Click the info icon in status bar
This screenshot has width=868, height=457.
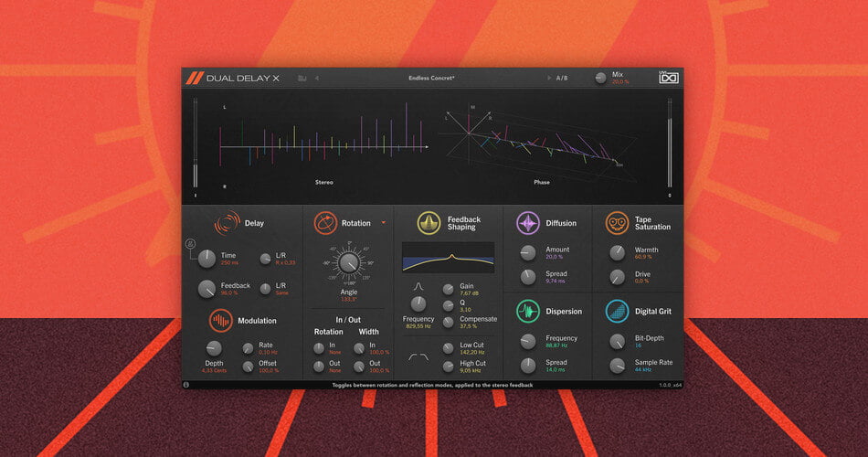[x=186, y=385]
